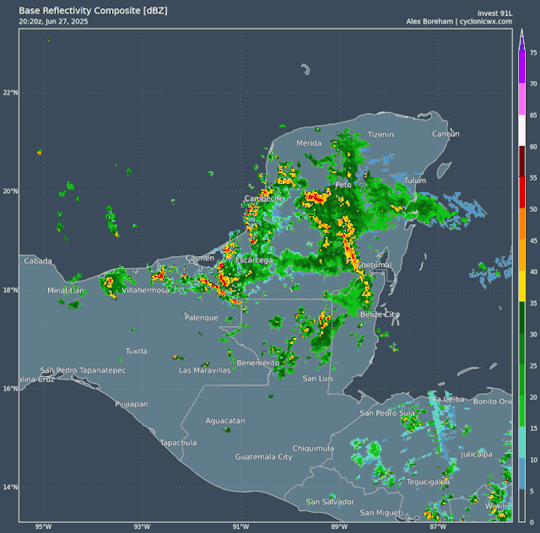Click the Invest 91L label
This screenshot has width=540, height=533.
(495, 13)
